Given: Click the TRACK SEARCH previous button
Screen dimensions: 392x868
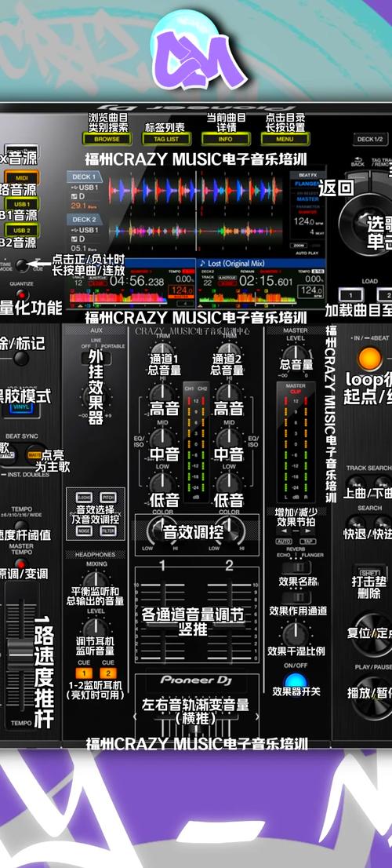Looking at the screenshot, I should 356,482.
